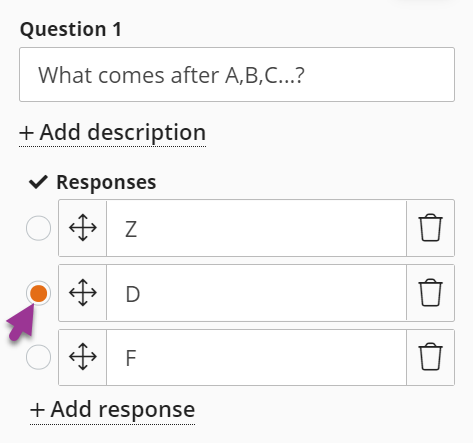Grab the move handle for response Z
Viewport: 473px width, 443px height.
click(x=83, y=228)
